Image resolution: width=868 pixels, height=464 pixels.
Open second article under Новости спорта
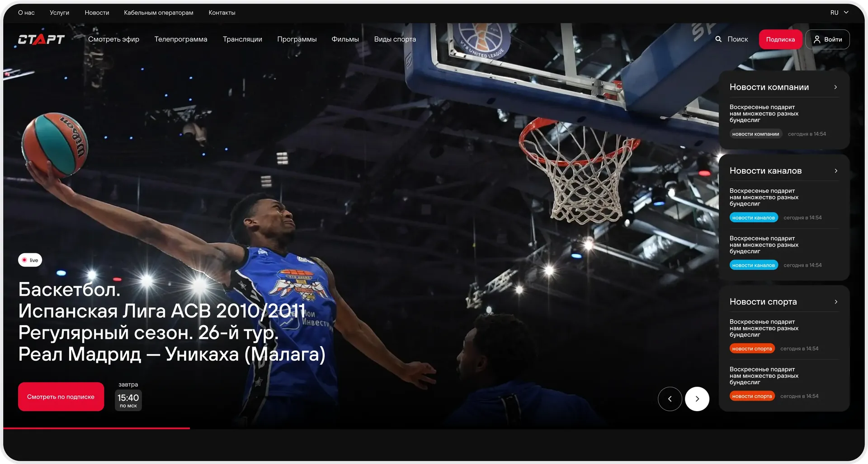tap(764, 376)
